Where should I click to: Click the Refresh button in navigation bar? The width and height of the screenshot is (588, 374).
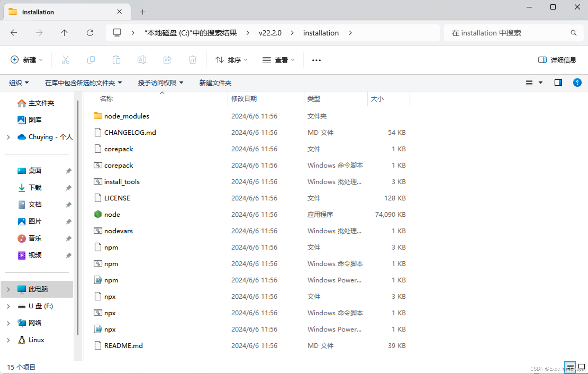click(90, 33)
